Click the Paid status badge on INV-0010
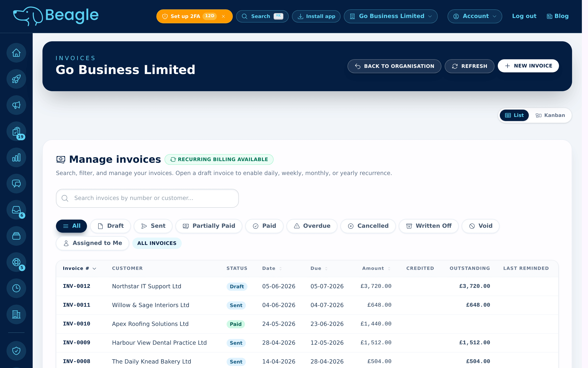 235,324
